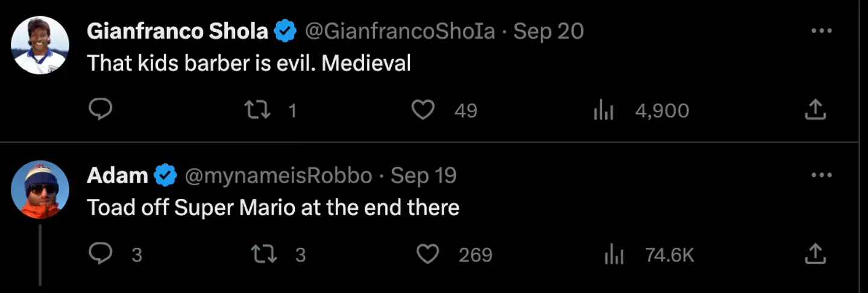Go to the @mynameisRobbo handle
The height and width of the screenshot is (293, 868).
tap(278, 175)
